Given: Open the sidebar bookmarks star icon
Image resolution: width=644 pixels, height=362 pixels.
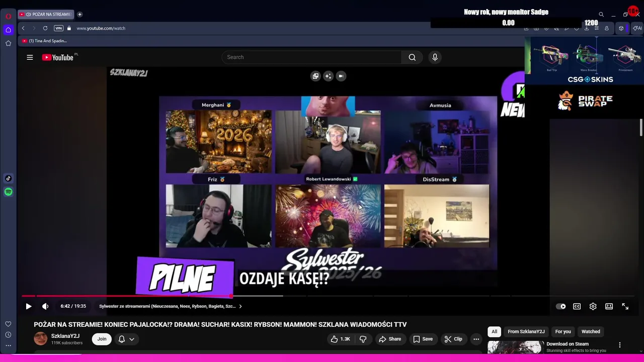Looking at the screenshot, I should coord(8,43).
